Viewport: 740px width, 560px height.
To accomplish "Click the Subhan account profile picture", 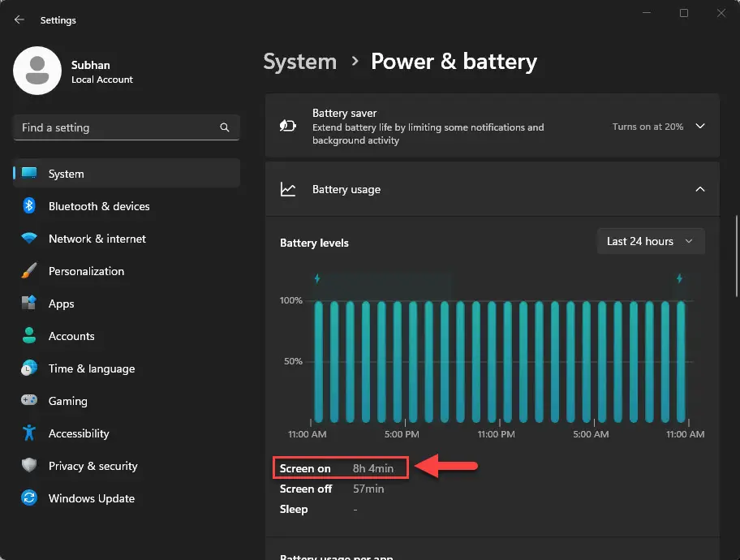I will coord(37,71).
